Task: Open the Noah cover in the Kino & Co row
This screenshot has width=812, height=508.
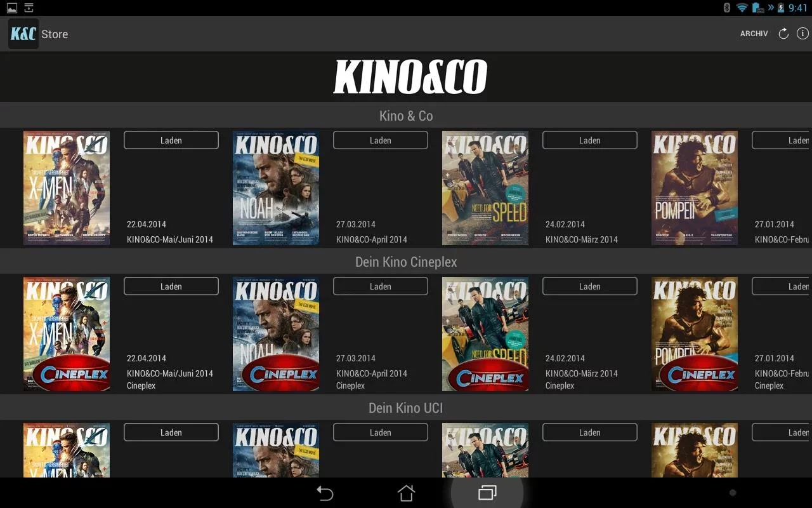Action: (x=276, y=188)
